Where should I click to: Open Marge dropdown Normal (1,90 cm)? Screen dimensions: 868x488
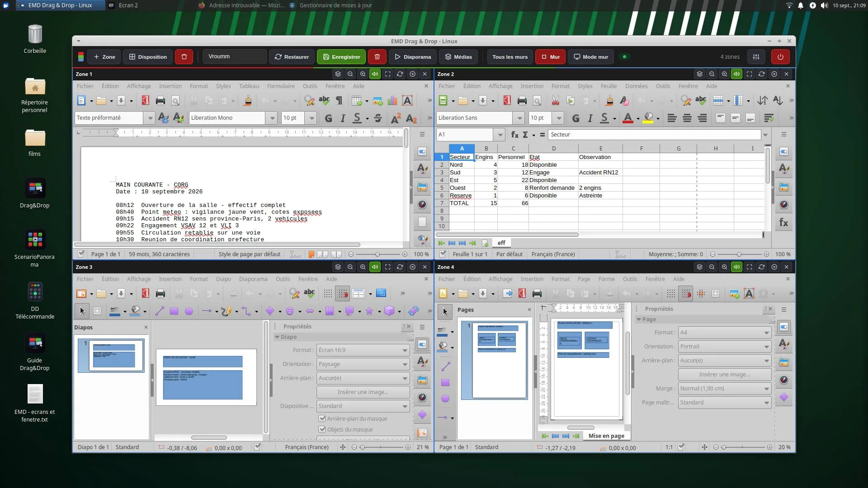click(725, 389)
